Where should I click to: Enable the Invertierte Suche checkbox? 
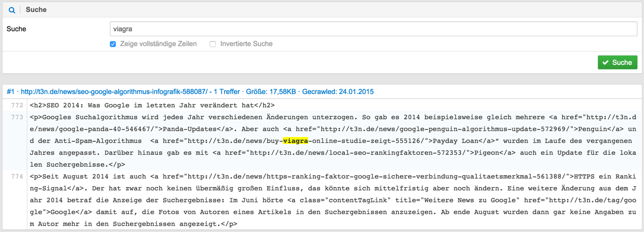(213, 44)
